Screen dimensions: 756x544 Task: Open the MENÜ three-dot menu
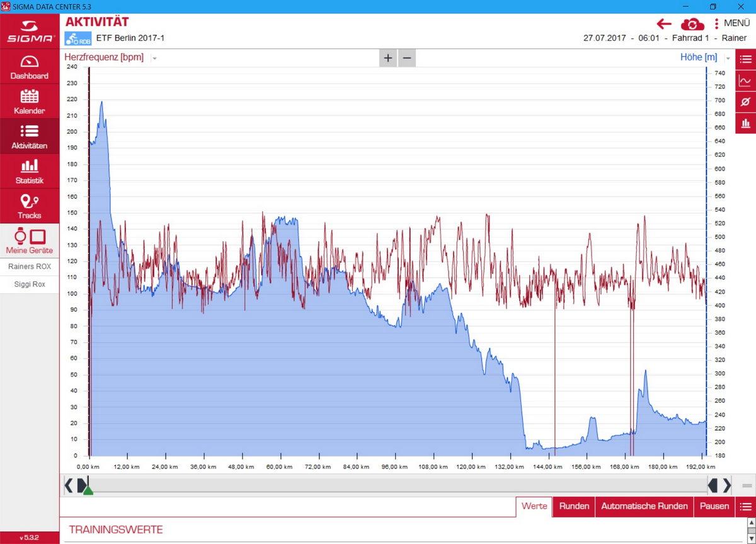717,24
